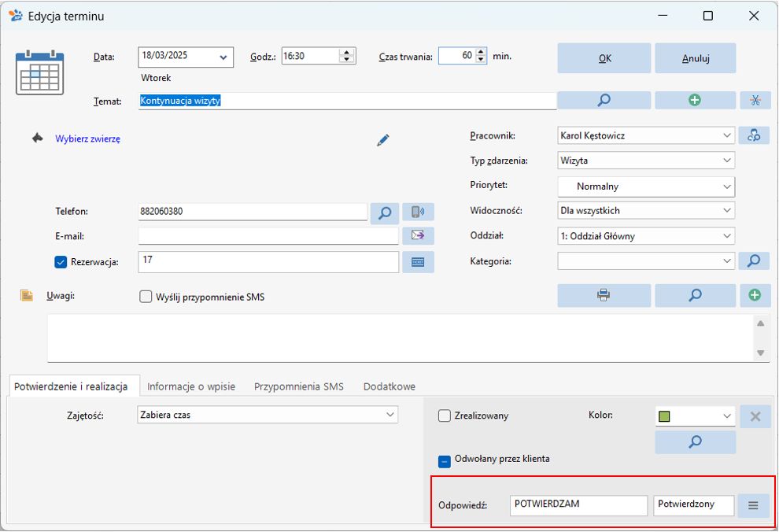779x532 pixels.
Task: Click the printer icon in Uwagi row
Action: (x=604, y=295)
